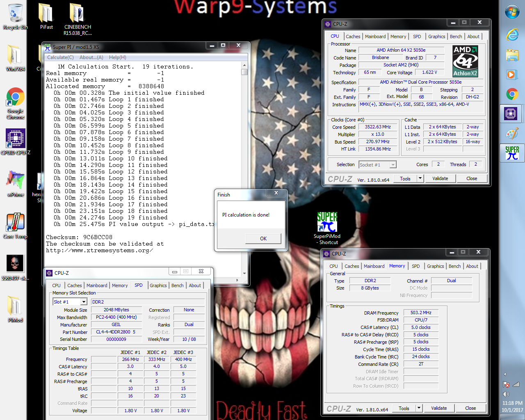Open the skull image file on desktop
Screen dimensions: 525x420
(x=15, y=267)
